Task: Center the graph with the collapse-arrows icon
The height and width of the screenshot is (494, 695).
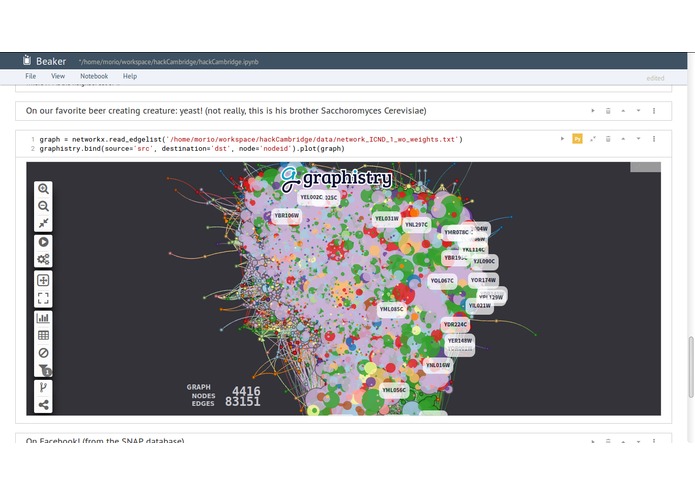Action: [43, 223]
